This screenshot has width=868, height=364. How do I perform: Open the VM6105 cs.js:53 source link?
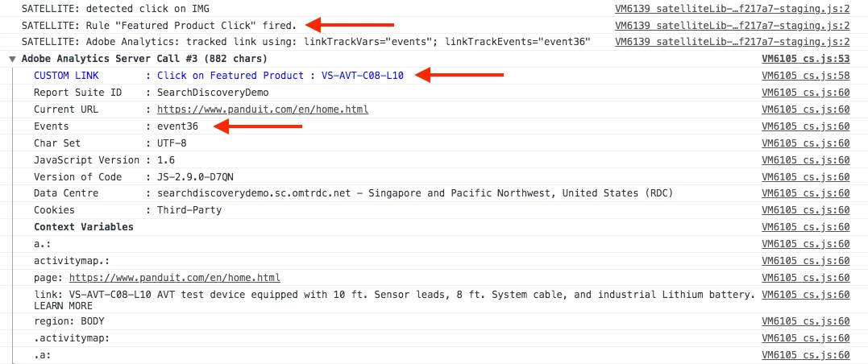(x=805, y=60)
